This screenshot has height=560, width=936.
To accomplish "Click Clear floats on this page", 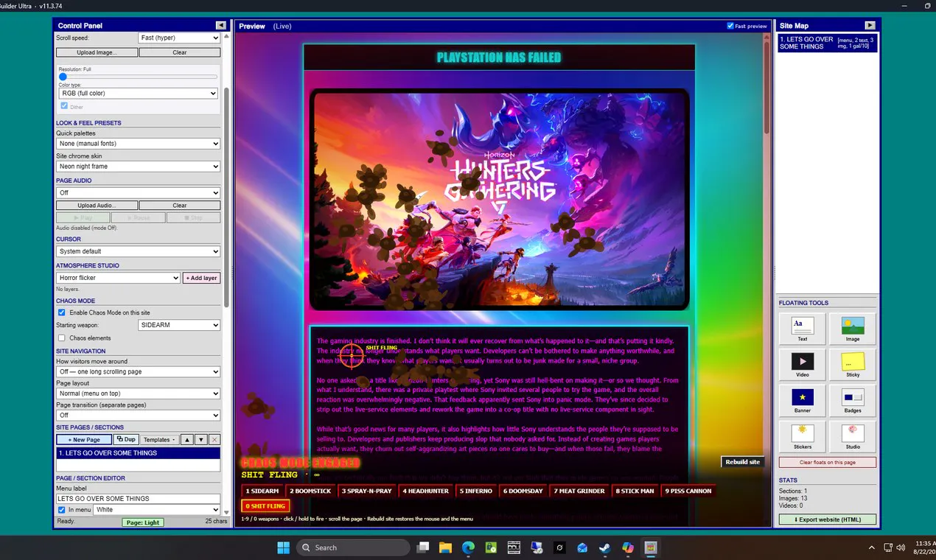I will click(828, 462).
